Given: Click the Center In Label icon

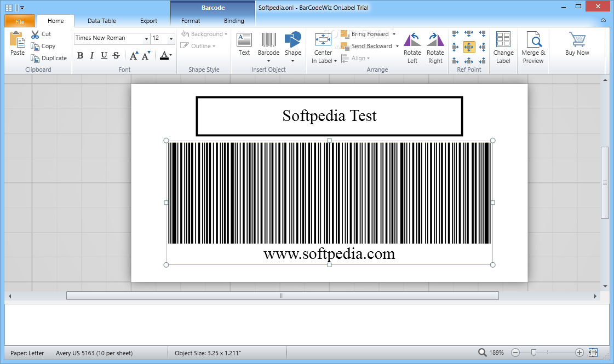Looking at the screenshot, I should [323, 39].
